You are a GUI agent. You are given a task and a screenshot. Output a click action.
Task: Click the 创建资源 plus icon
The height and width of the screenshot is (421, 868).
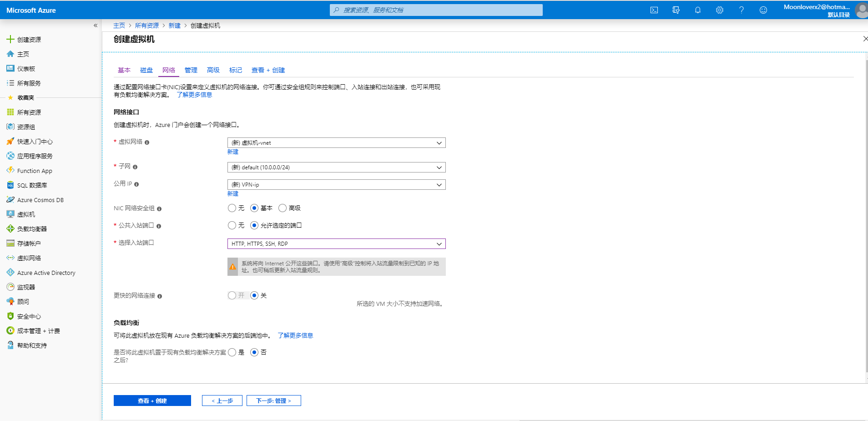(10, 40)
